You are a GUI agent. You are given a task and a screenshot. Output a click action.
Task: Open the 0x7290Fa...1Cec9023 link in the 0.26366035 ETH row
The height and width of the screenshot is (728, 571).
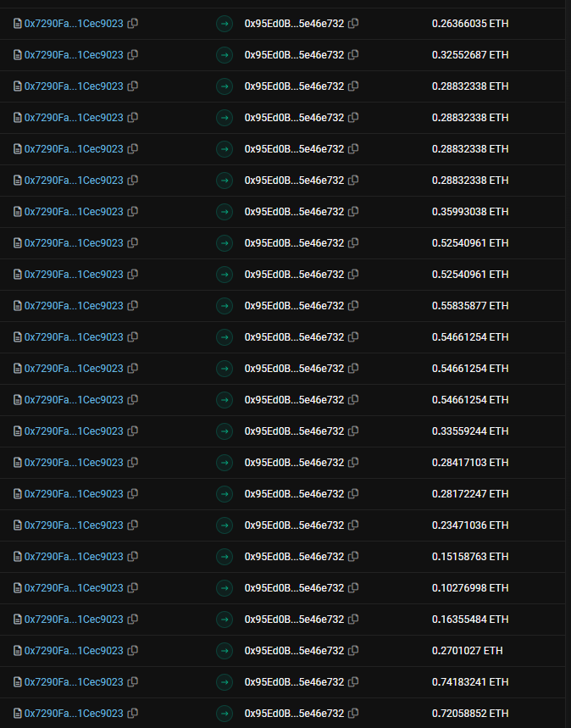tap(74, 23)
